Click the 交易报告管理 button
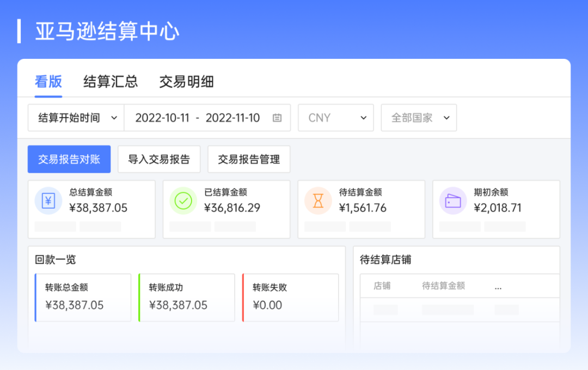 point(249,159)
